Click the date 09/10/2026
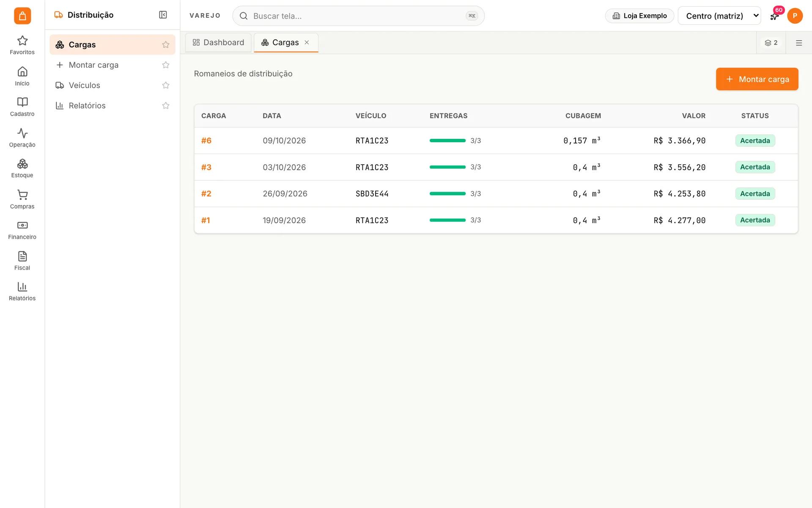The height and width of the screenshot is (508, 812). (x=284, y=141)
